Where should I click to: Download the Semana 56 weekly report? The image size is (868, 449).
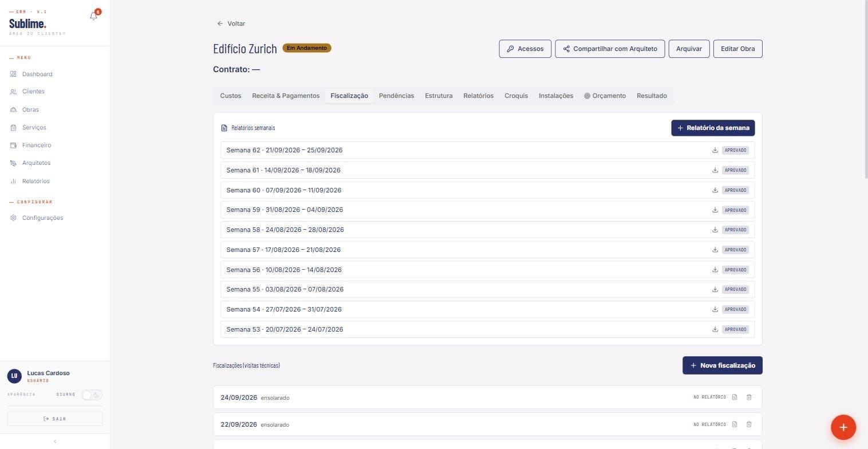[715, 270]
